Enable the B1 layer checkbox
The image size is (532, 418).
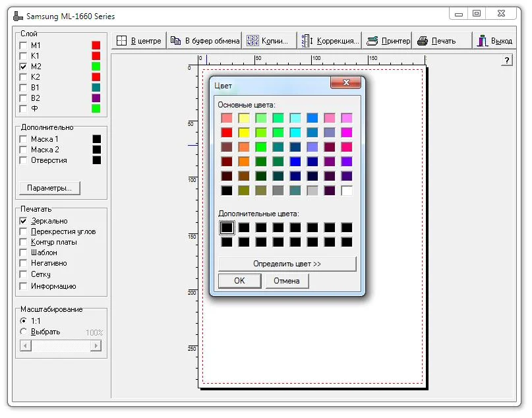coord(23,88)
